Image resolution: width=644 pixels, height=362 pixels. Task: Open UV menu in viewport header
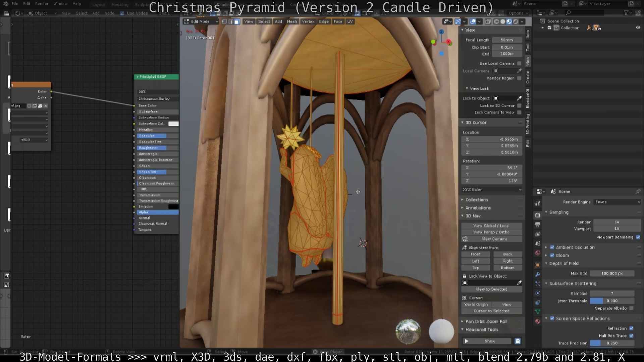[x=350, y=21]
